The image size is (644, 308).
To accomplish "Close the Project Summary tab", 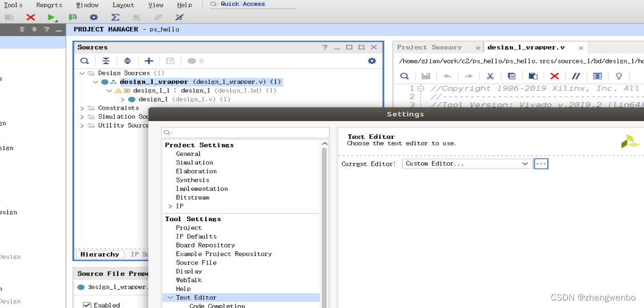I will pos(478,48).
